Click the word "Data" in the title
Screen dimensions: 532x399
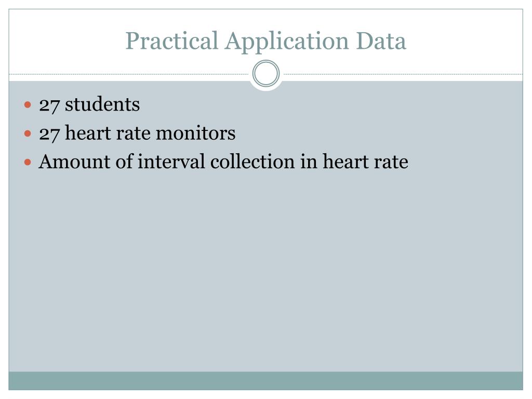point(381,41)
